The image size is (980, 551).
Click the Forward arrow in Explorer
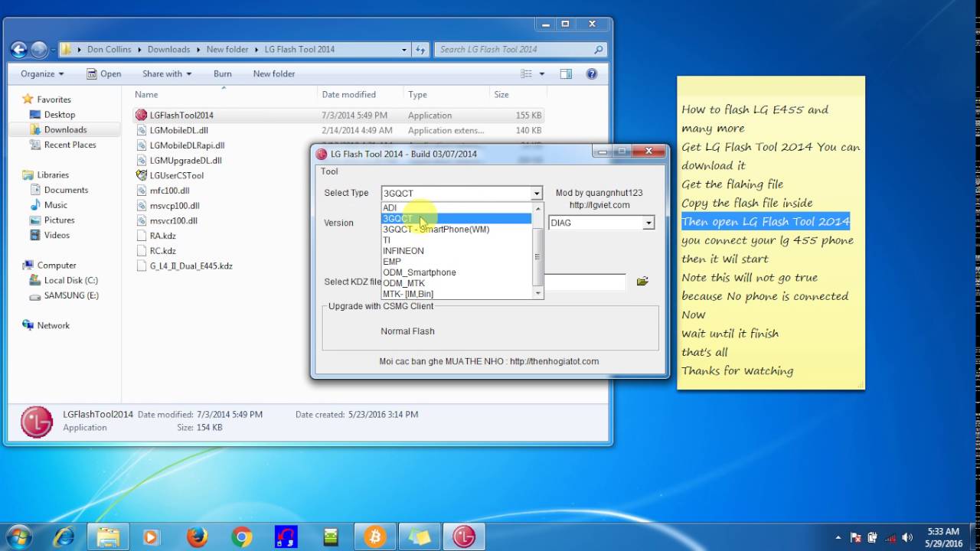tap(39, 50)
